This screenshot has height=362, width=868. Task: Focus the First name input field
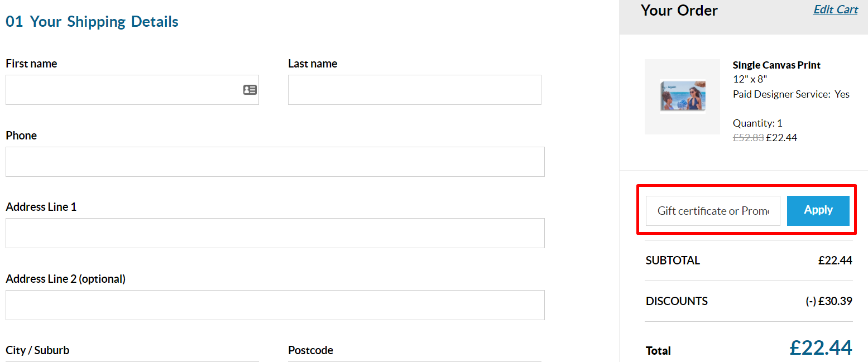click(x=123, y=90)
